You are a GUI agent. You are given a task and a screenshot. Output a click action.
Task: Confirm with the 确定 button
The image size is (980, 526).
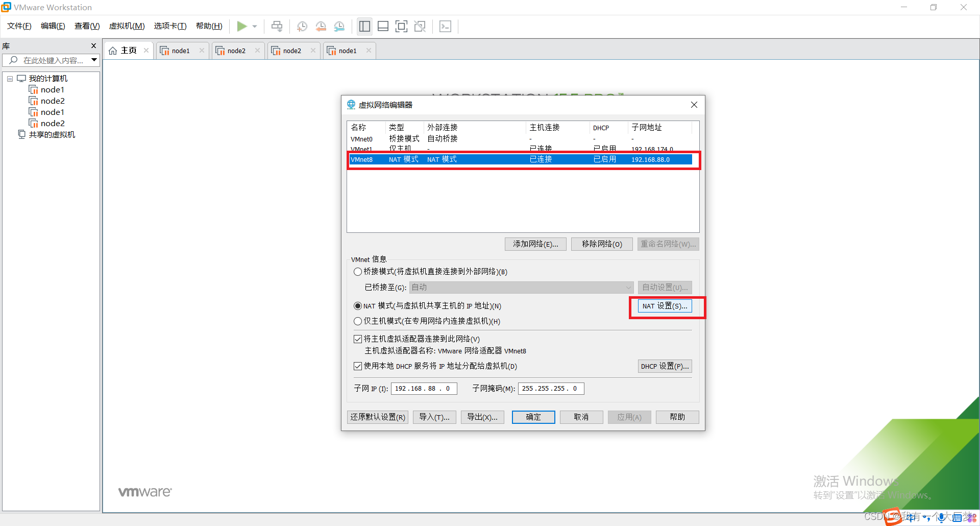tap(533, 417)
